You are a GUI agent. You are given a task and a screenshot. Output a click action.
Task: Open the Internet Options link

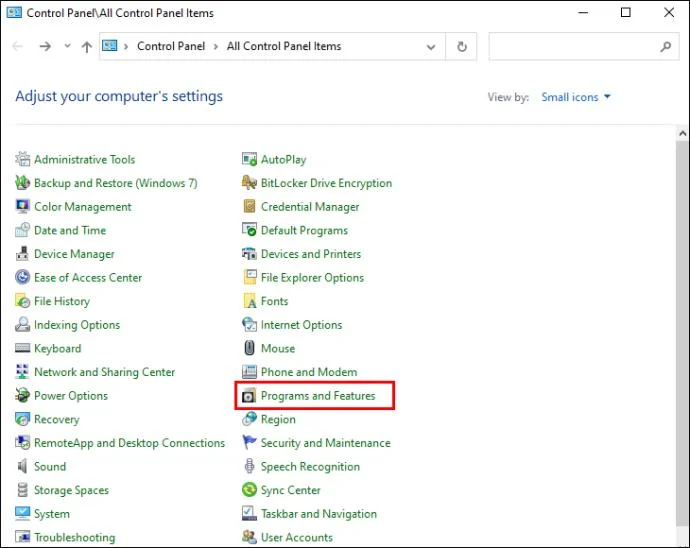click(301, 324)
